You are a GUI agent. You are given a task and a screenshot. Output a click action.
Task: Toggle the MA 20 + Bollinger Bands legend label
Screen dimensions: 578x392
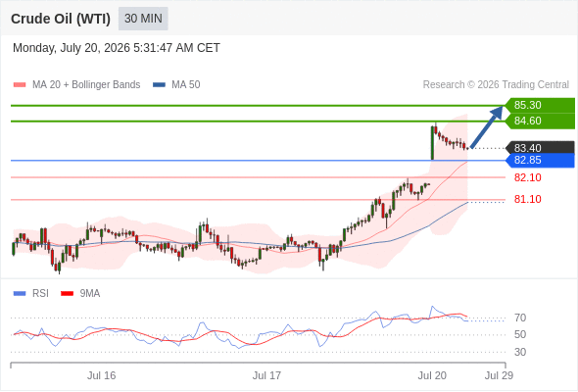pyautogui.click(x=86, y=85)
